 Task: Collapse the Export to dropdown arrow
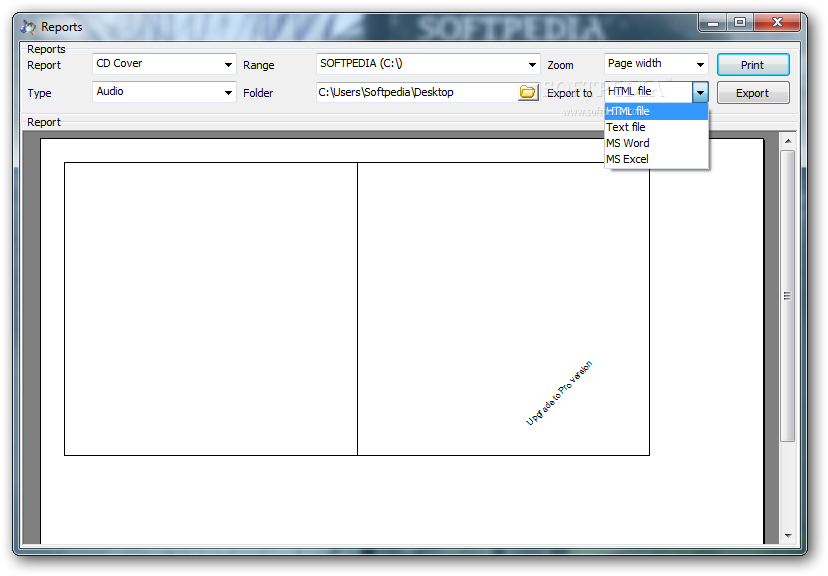click(x=700, y=92)
